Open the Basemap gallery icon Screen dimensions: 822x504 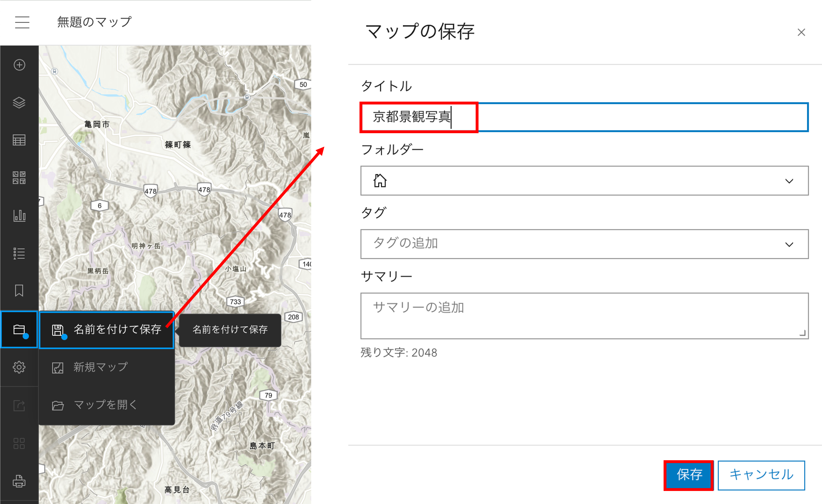[19, 178]
